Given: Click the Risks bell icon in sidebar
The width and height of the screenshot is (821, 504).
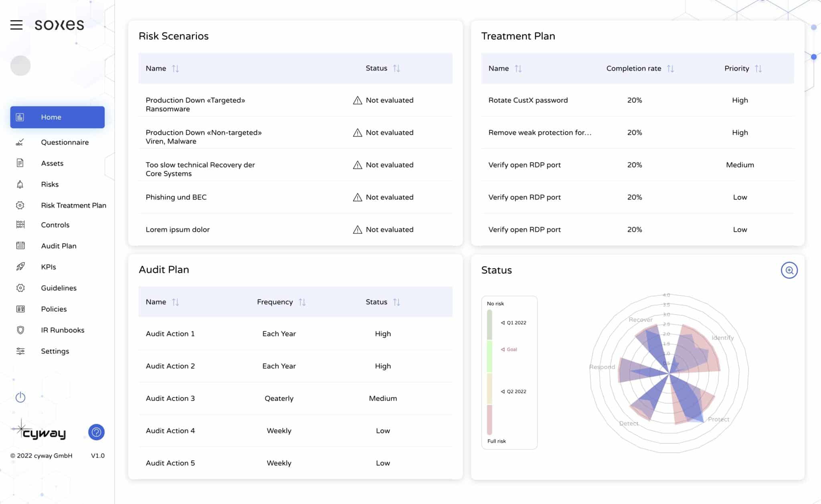Looking at the screenshot, I should tap(20, 184).
